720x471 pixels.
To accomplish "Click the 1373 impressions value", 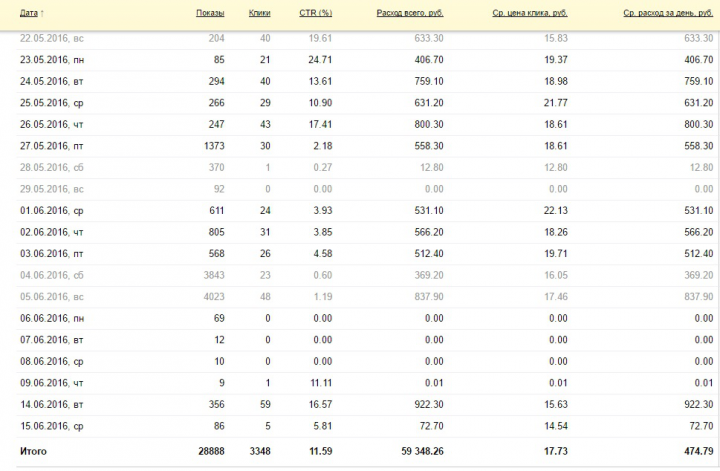I will (x=214, y=146).
